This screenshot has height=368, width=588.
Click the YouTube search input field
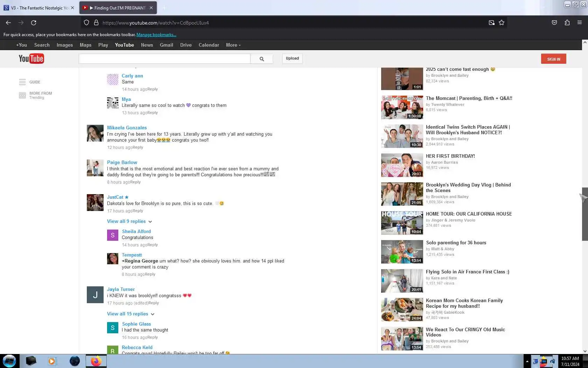(164, 59)
